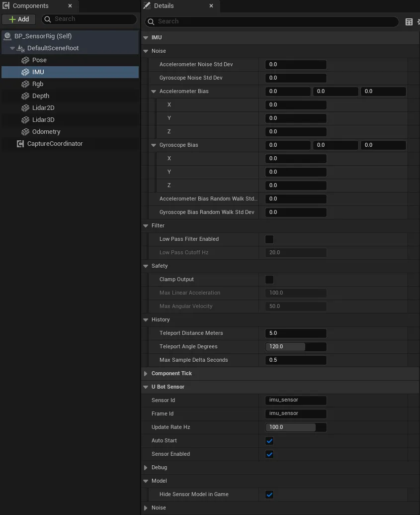The image size is (420, 515).
Task: Collapse the U Bot Sensor section
Action: (x=145, y=387)
